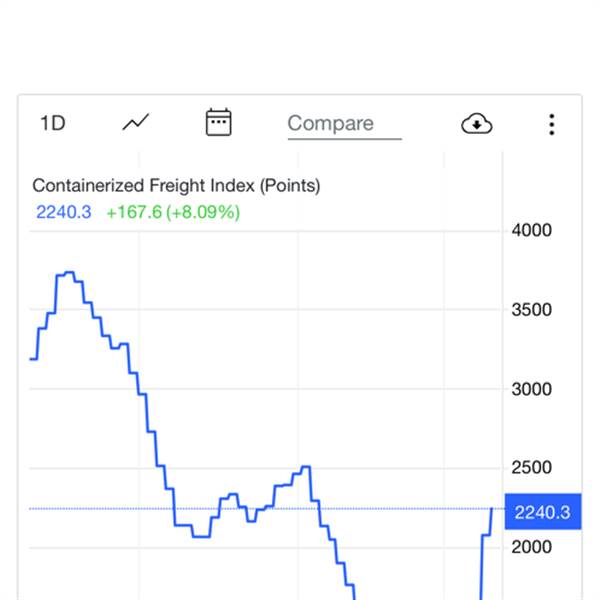Open the three-dot more options menu

point(551,124)
